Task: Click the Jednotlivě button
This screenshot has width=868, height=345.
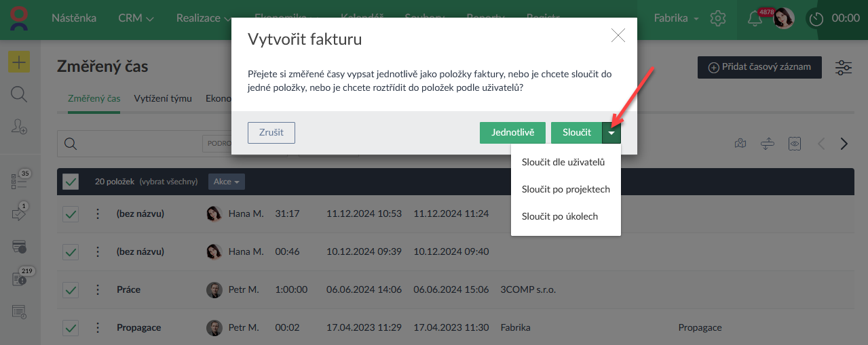Action: pos(512,133)
